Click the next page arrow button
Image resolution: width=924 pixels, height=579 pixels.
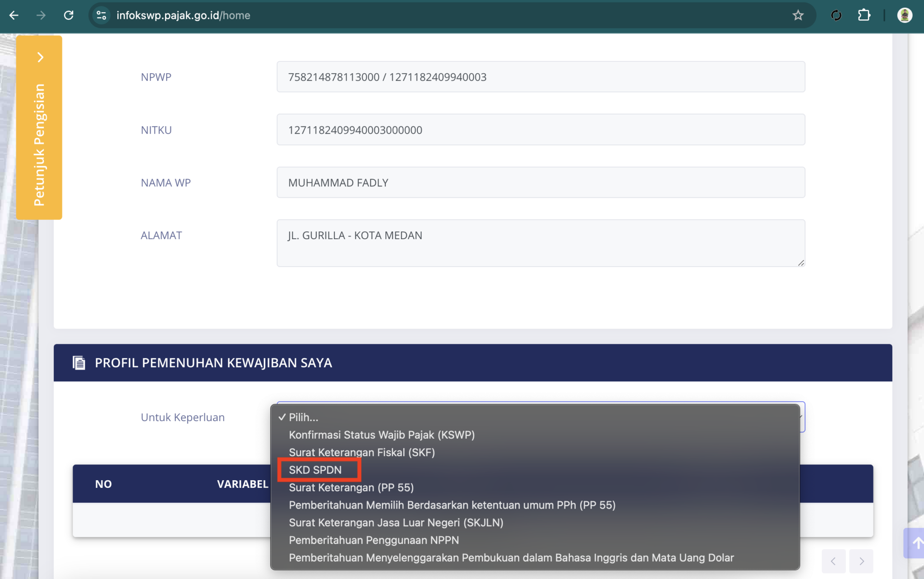pos(861,561)
